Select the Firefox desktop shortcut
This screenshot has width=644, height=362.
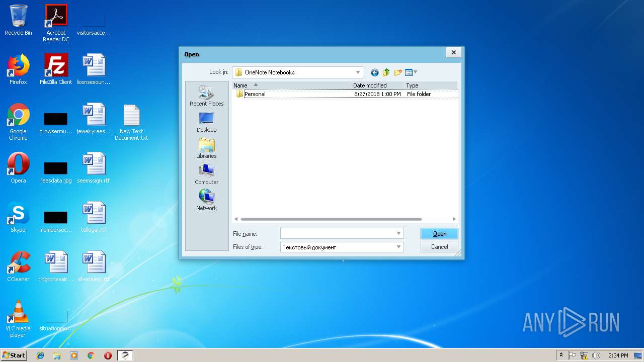tap(18, 69)
